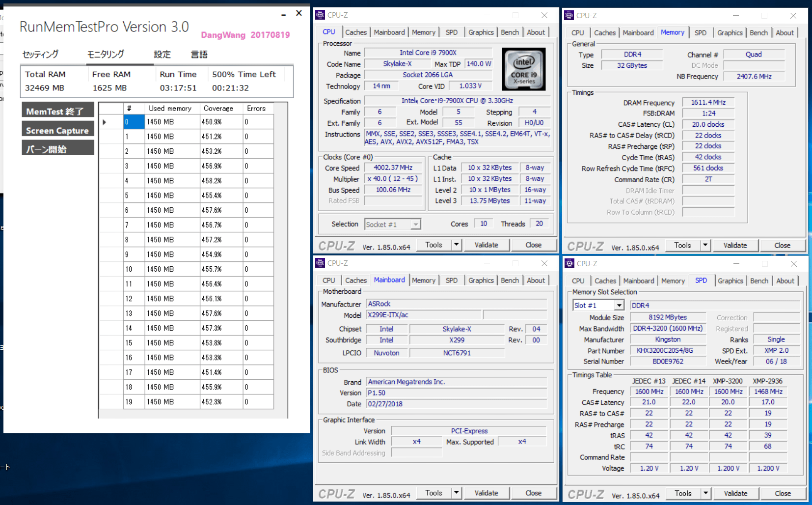The height and width of the screenshot is (505, 812).
Task: Click coverage value 458.2% in row 4
Action: click(221, 181)
